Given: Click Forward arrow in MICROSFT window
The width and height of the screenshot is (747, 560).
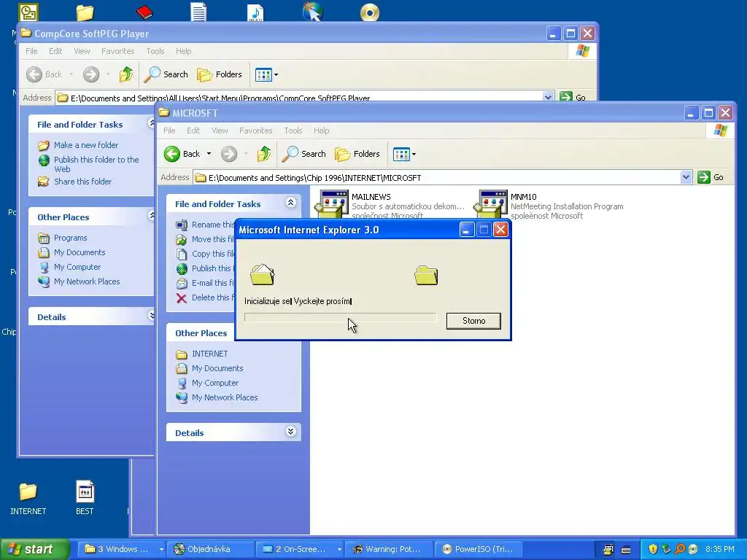Looking at the screenshot, I should tap(229, 154).
